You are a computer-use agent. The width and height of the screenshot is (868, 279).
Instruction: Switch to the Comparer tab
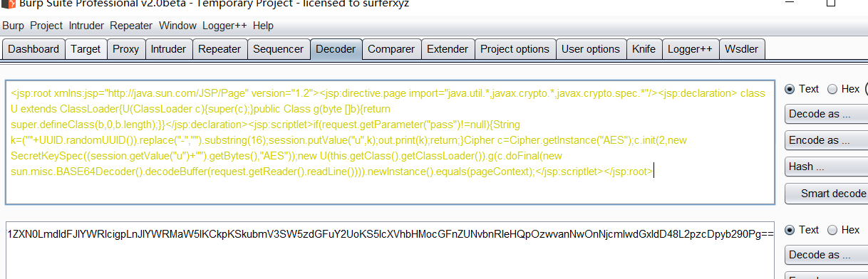coord(391,49)
